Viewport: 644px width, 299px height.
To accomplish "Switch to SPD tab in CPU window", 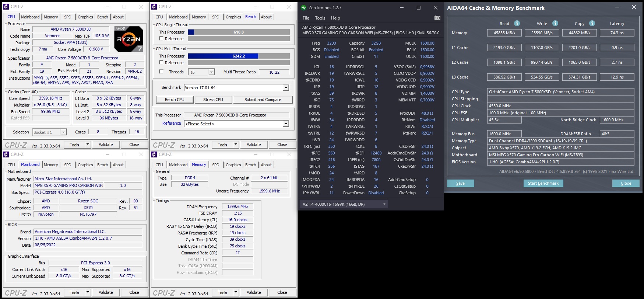I will coord(68,17).
